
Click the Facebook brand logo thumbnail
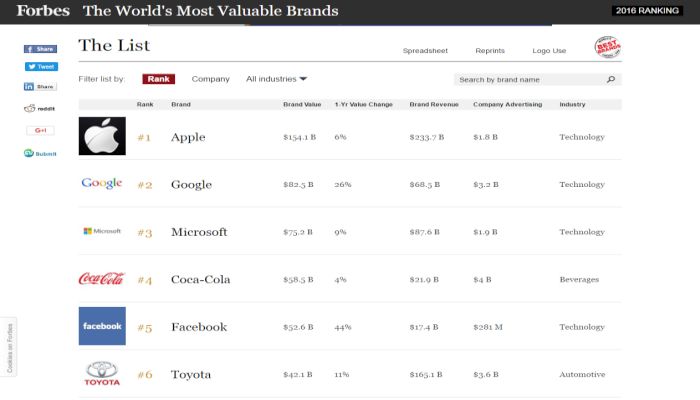tap(102, 326)
